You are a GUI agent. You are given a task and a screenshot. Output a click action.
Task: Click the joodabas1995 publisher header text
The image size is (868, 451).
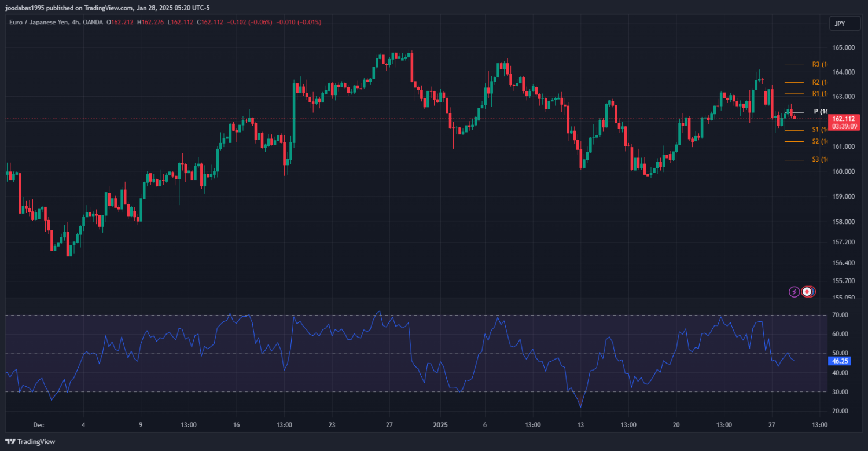coord(108,8)
